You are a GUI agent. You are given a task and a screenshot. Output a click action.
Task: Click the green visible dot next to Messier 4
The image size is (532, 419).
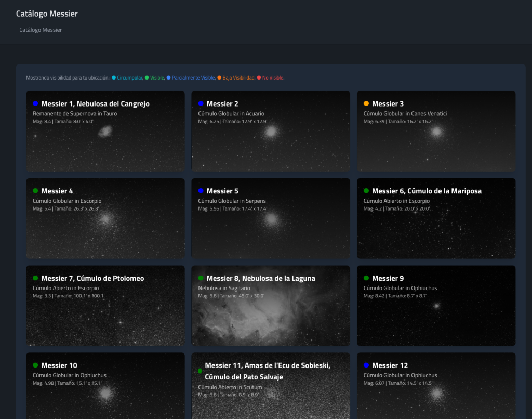pyautogui.click(x=35, y=191)
